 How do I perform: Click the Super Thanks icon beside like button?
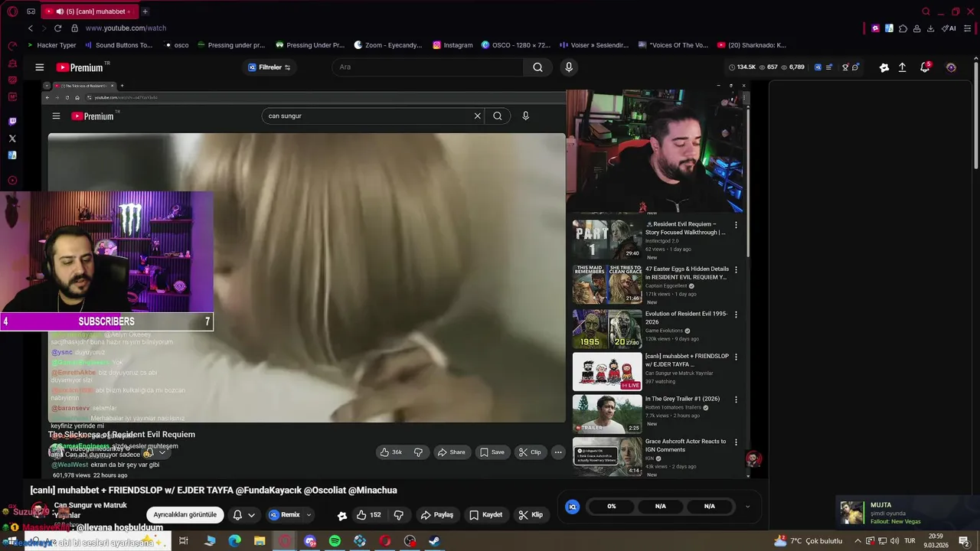coord(342,515)
